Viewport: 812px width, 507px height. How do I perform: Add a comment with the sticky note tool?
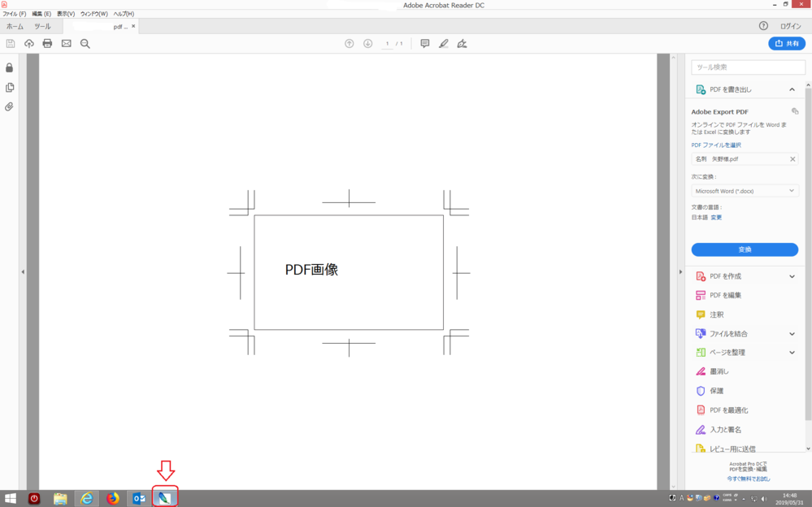(424, 44)
